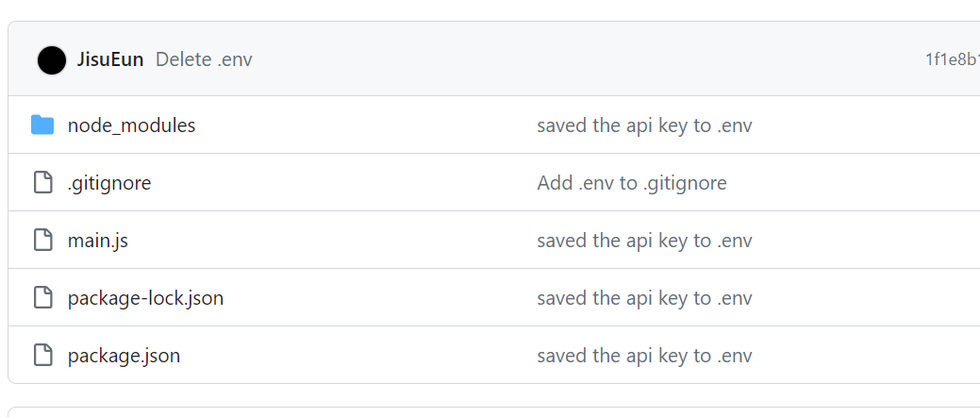Open the main.js file
This screenshot has height=417, width=980.
[98, 241]
